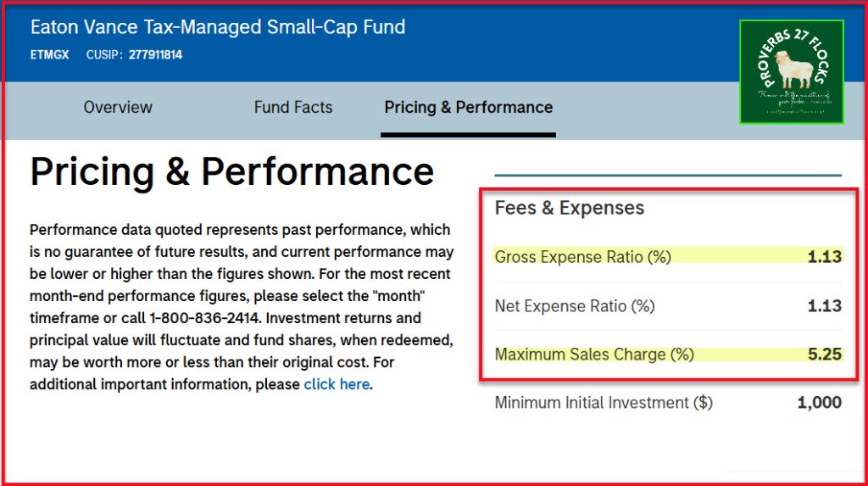Click the Net Expense Ratio value
This screenshot has width=868, height=486.
click(824, 306)
